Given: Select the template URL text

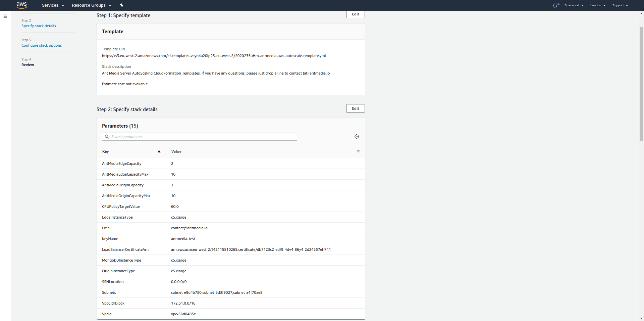Looking at the screenshot, I should [x=214, y=56].
